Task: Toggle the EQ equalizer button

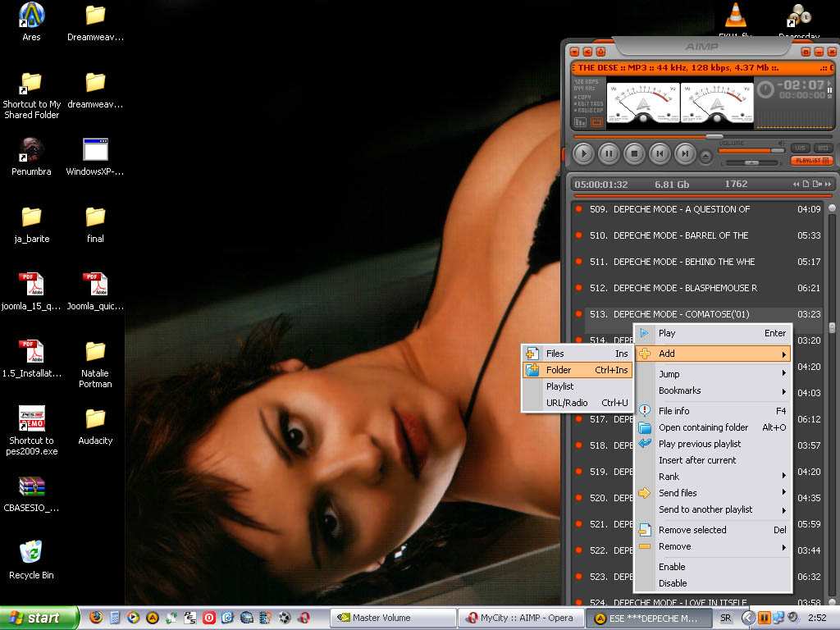Action: coord(823,148)
